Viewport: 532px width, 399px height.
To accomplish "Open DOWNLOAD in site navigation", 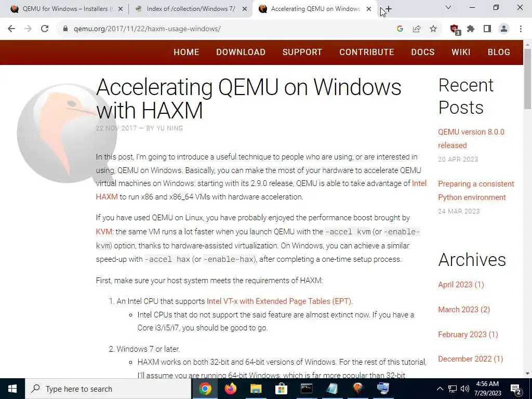I will point(241,52).
